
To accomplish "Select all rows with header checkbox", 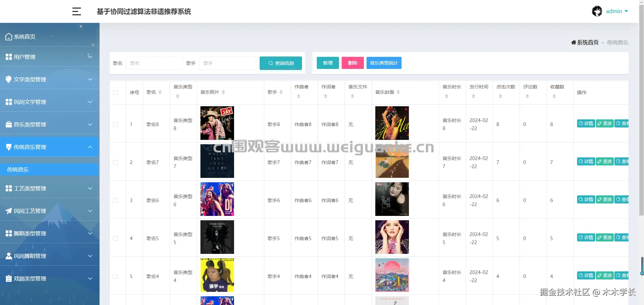I will (115, 92).
